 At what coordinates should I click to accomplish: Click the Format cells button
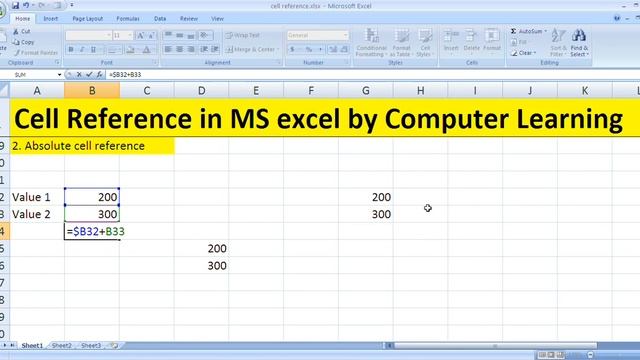tap(492, 41)
